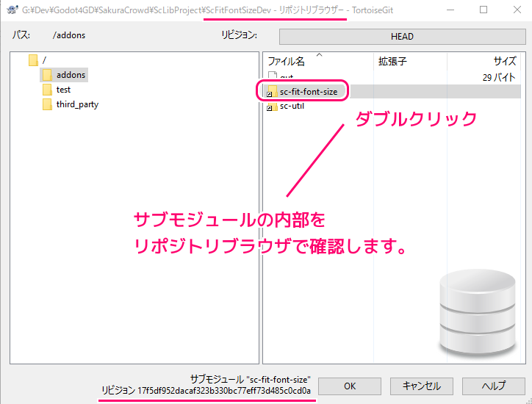Click the 29 バイト size cell
Viewport: 532px width, 404px height.
click(497, 76)
